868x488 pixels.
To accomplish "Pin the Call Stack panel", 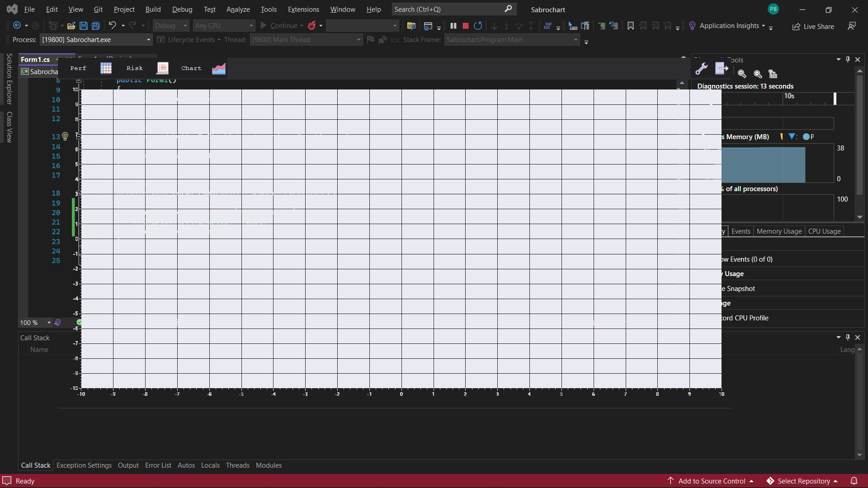I will 847,338.
